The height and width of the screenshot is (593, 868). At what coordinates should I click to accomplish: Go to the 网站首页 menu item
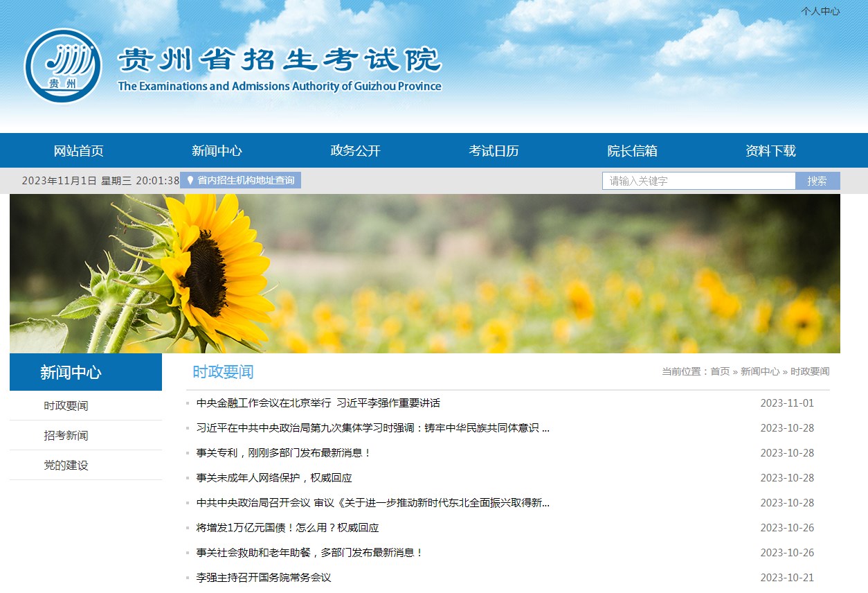point(77,150)
